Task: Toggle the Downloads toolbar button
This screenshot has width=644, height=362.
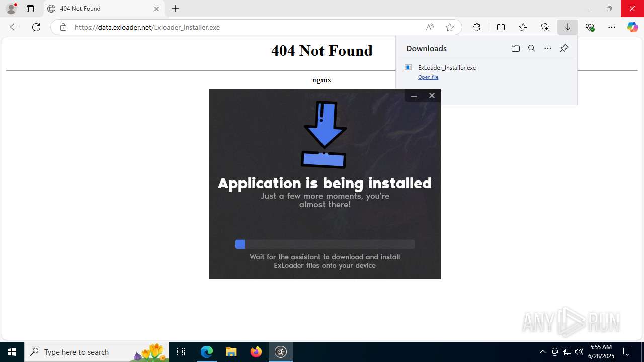Action: [x=568, y=27]
